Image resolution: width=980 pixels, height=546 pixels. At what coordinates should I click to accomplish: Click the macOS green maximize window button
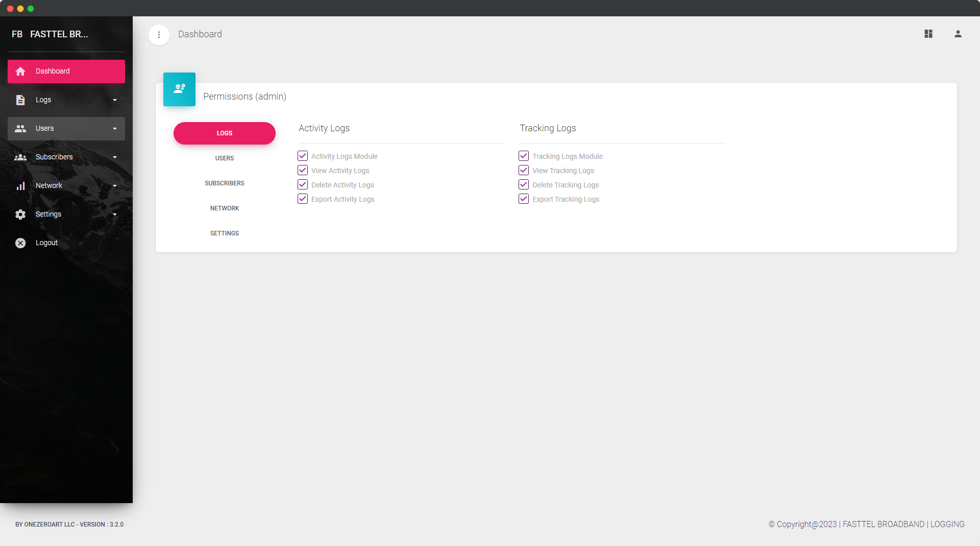pos(31,9)
